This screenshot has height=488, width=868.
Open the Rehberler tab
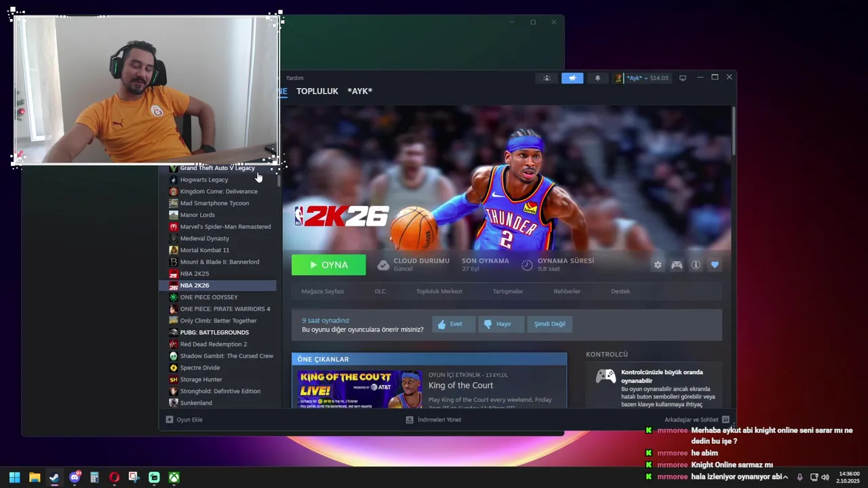tap(567, 291)
